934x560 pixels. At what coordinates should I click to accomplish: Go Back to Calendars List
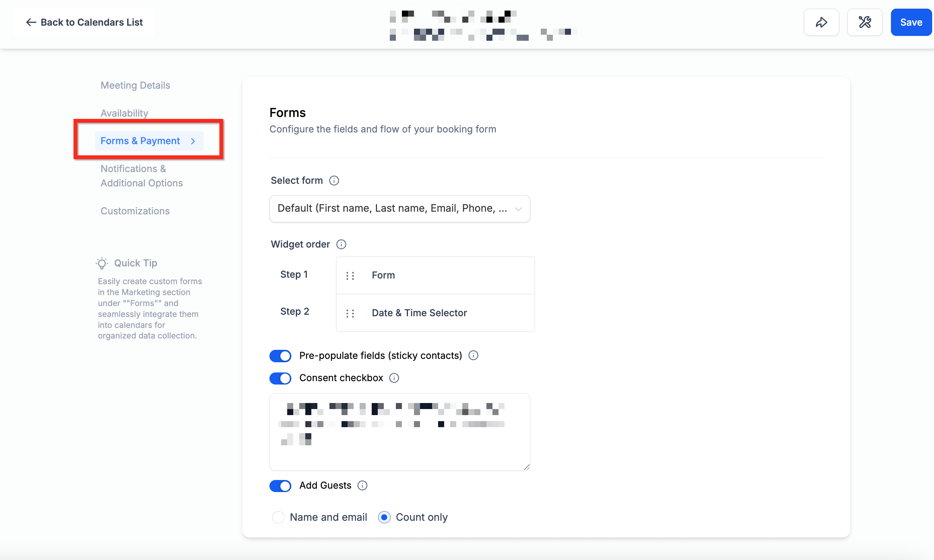coord(84,22)
